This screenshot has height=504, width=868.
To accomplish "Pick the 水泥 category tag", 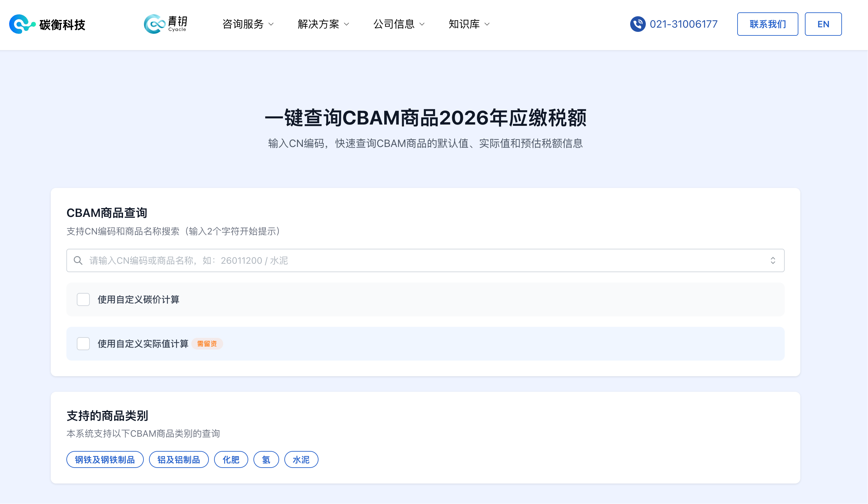I will (x=301, y=459).
